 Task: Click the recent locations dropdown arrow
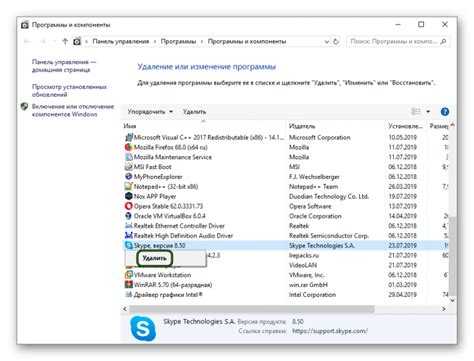pos(54,41)
